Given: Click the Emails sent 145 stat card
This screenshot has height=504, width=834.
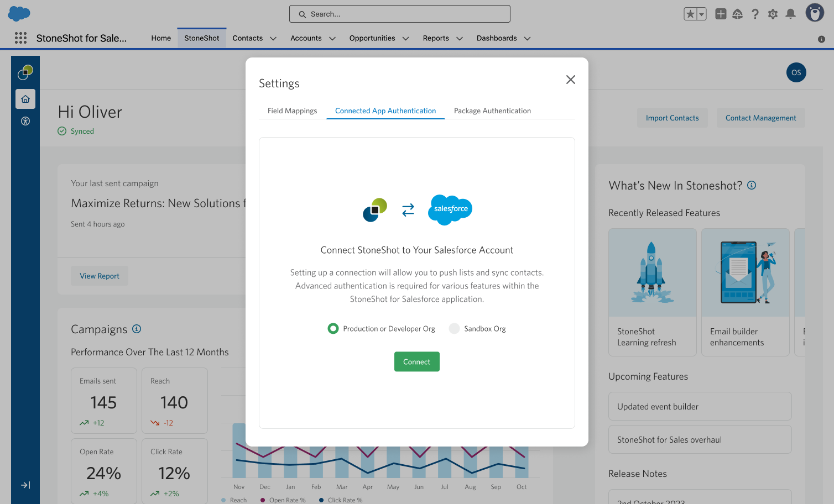Looking at the screenshot, I should (x=104, y=401).
